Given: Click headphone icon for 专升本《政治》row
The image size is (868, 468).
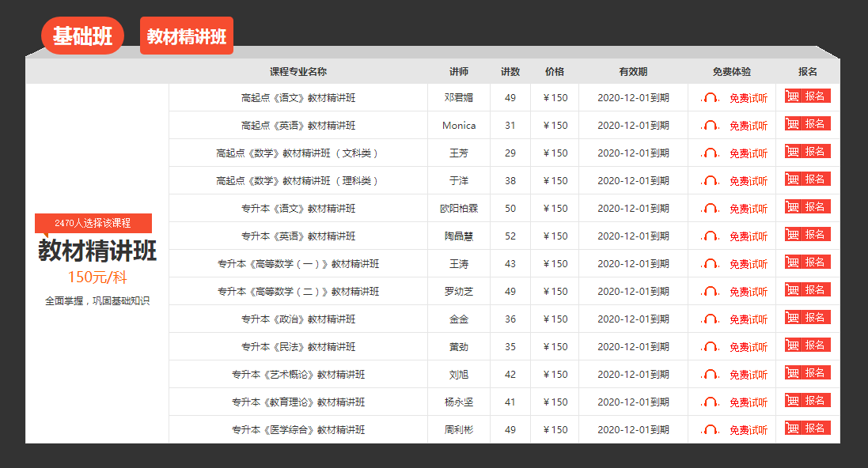Looking at the screenshot, I should (710, 319).
